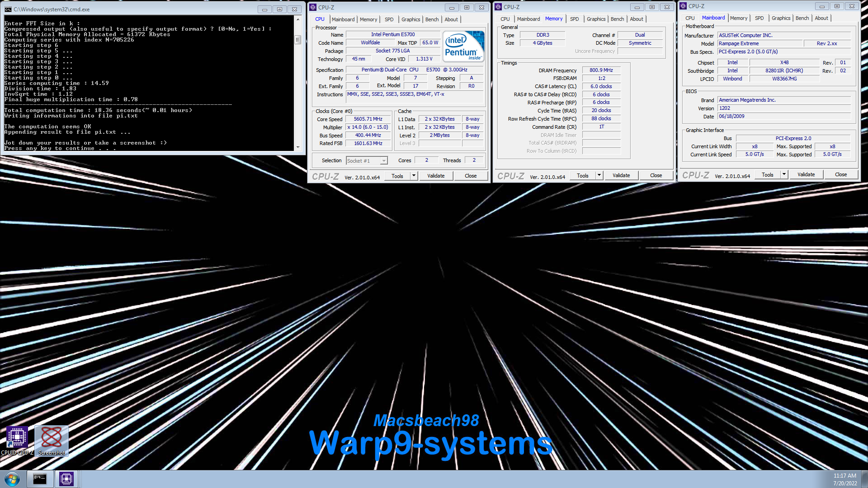Click Validate in the Memory window

(x=621, y=175)
